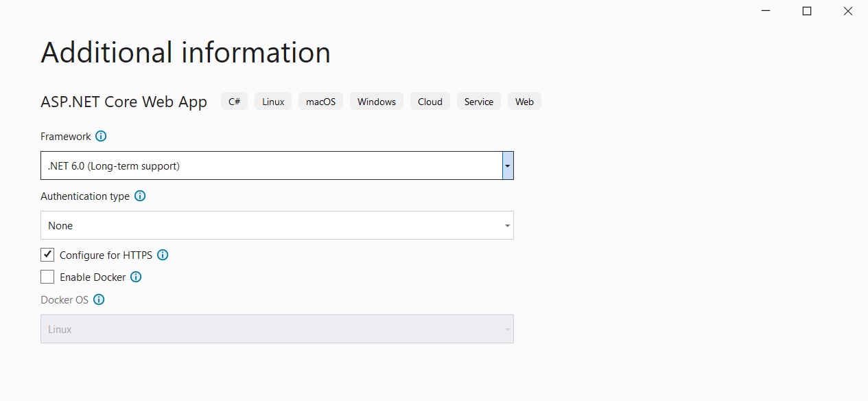
Task: Click the Authentication type info icon
Action: 140,196
